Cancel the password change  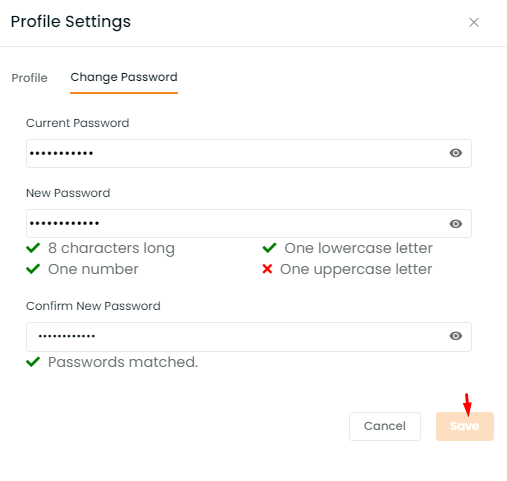385,426
